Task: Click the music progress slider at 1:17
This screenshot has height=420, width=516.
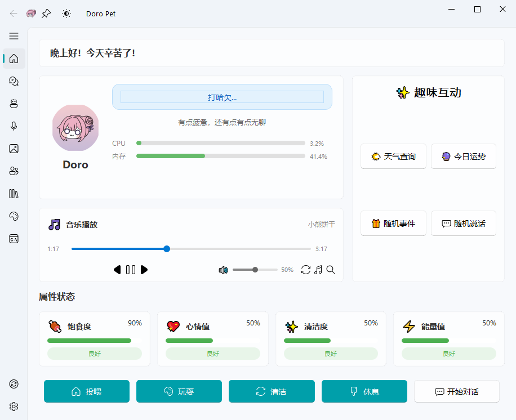Action: click(x=167, y=249)
